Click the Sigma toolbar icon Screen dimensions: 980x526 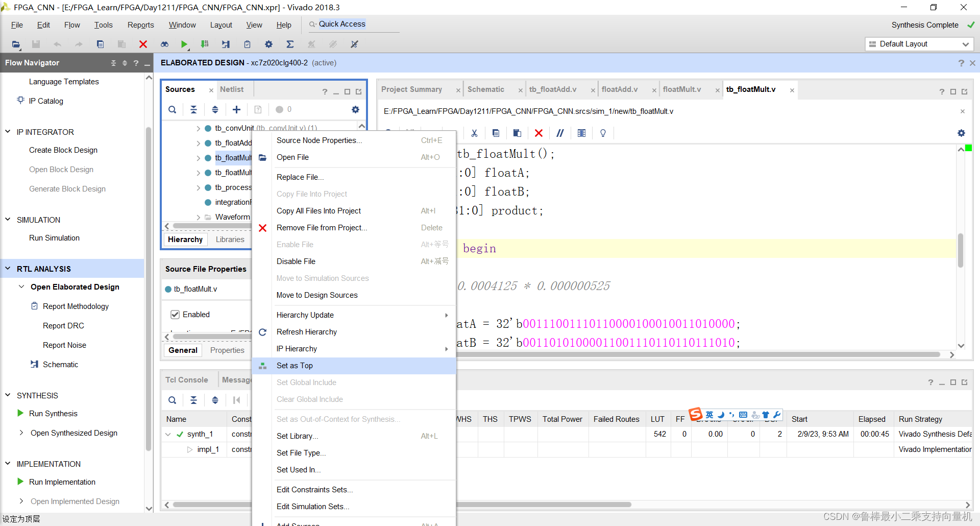click(290, 44)
